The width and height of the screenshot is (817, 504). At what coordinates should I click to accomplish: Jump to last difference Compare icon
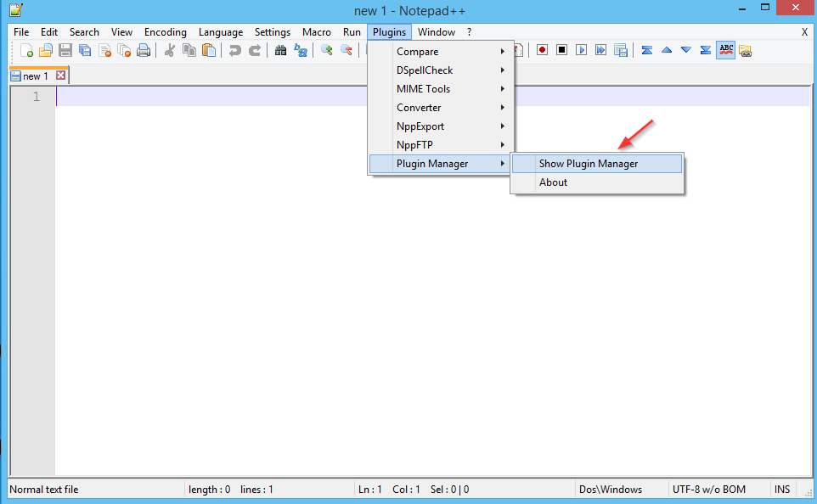tap(706, 51)
